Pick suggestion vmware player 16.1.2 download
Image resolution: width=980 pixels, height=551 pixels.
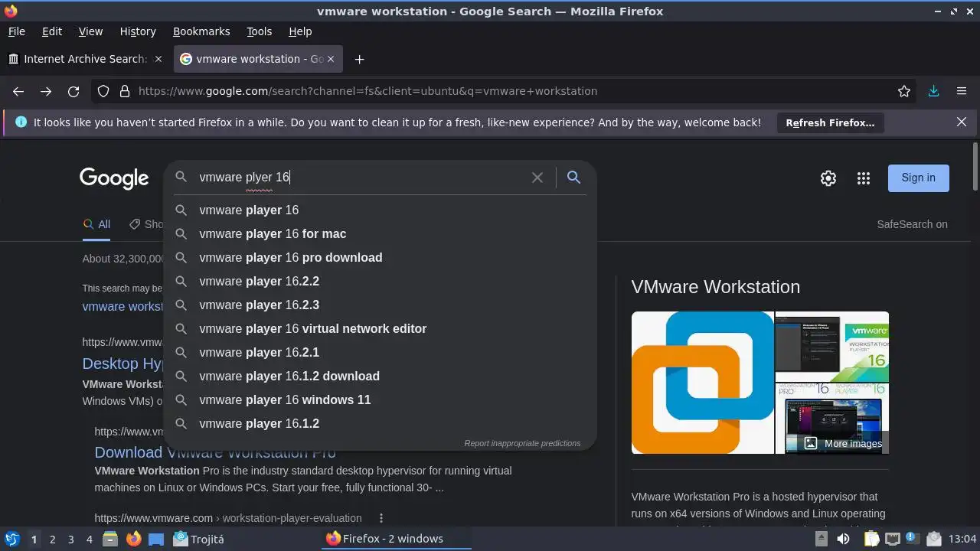tap(380, 376)
